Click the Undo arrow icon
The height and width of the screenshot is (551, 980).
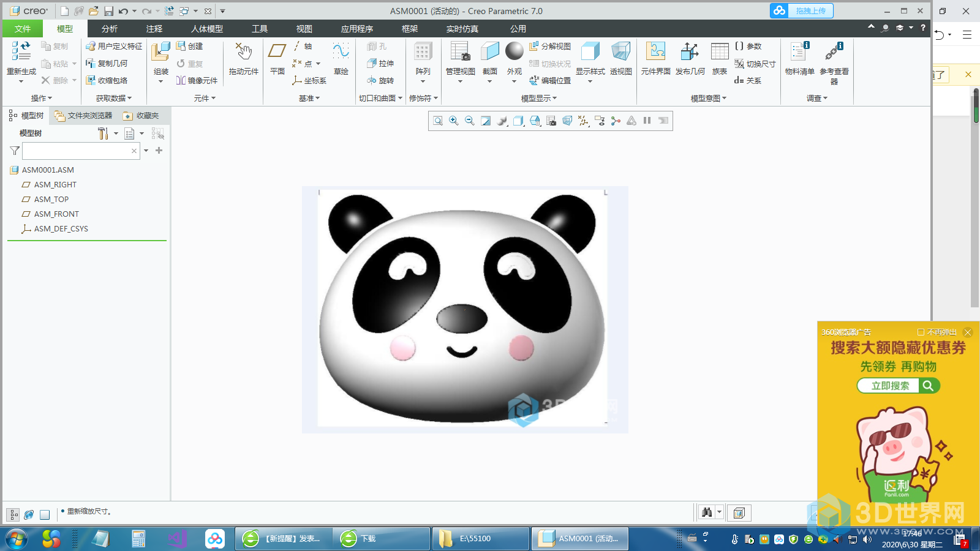pos(124,11)
